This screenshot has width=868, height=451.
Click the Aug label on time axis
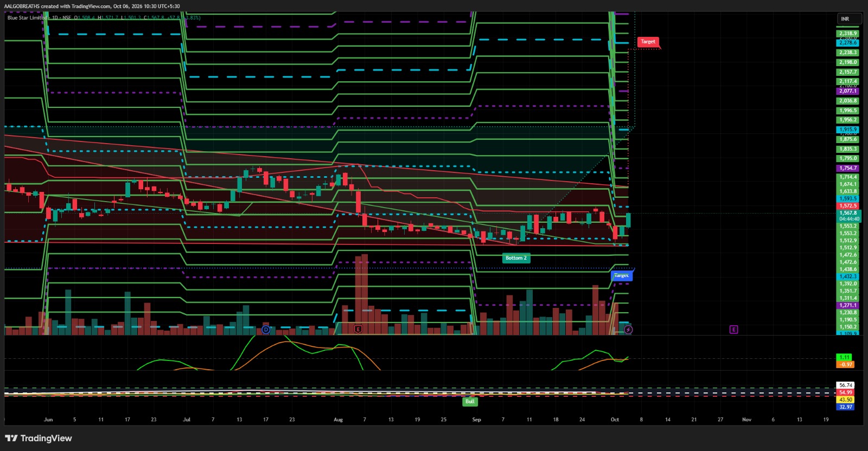click(338, 420)
